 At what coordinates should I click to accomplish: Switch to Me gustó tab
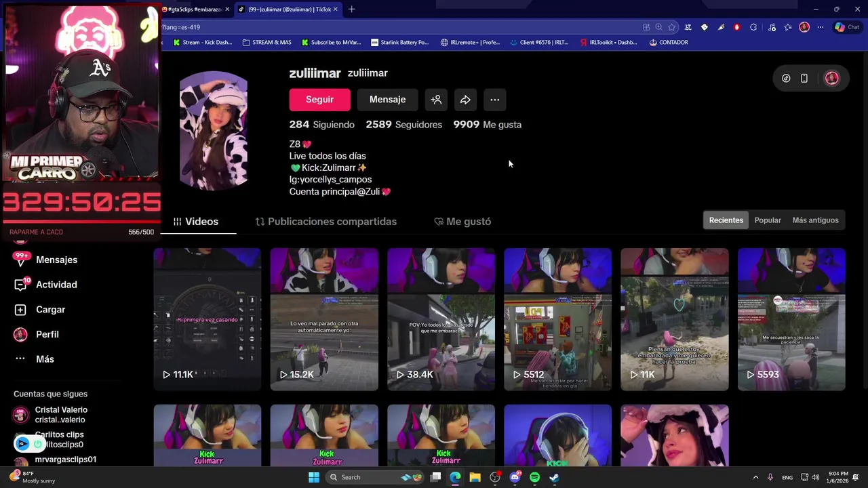462,222
